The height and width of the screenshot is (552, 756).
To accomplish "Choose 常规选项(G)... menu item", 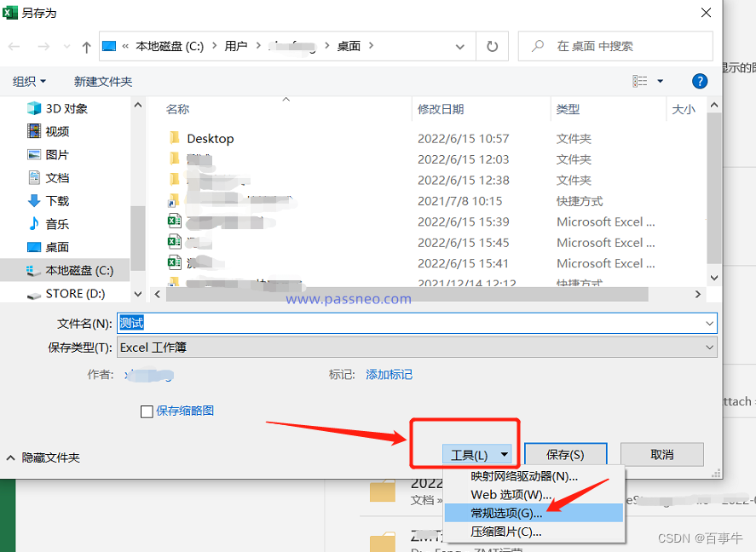I will tap(534, 513).
